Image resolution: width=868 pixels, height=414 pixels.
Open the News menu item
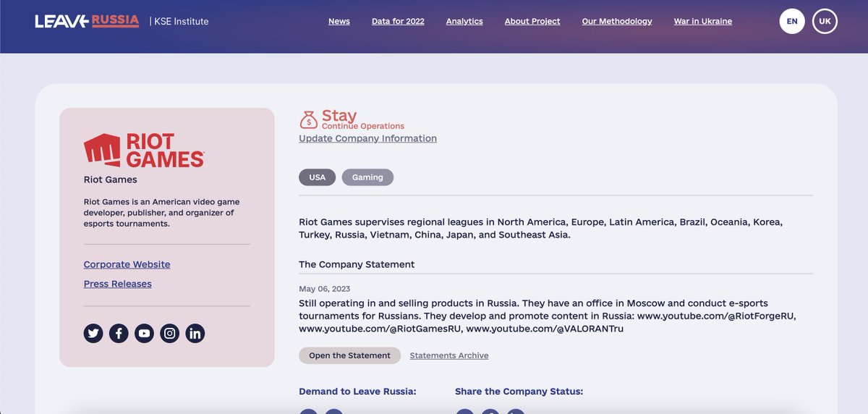click(339, 22)
